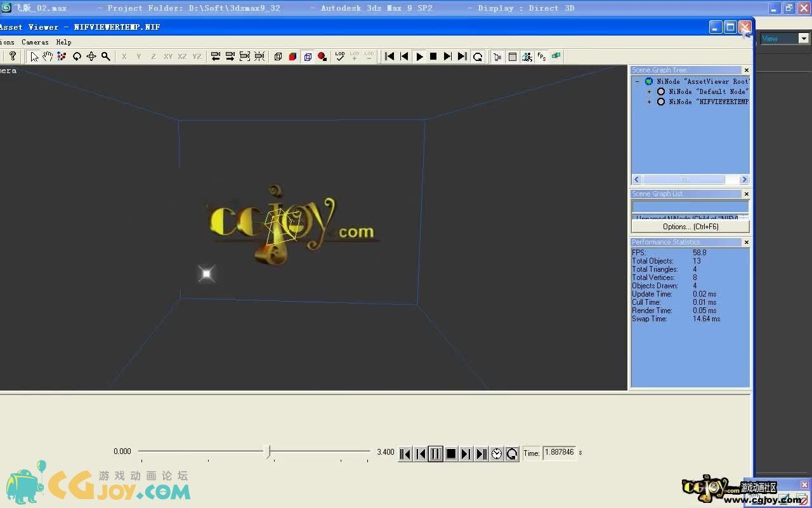Click the Time value input field
This screenshot has height=508, width=812.
559,453
